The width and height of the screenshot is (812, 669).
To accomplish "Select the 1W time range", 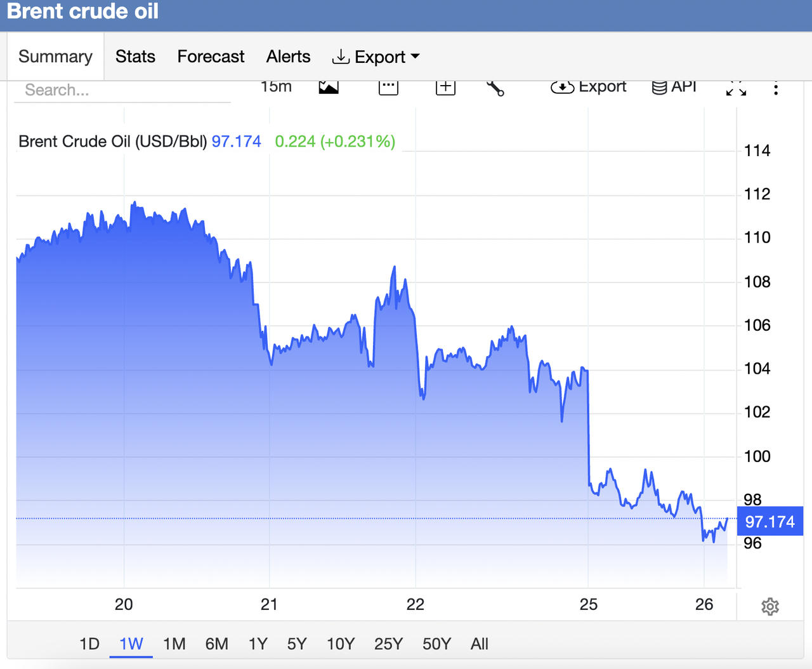I will point(131,644).
